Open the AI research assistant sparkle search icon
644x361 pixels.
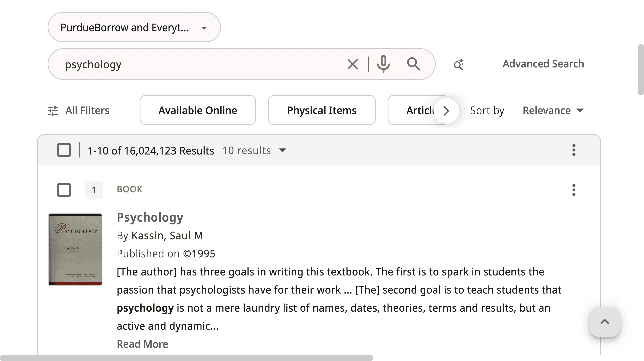click(x=459, y=64)
